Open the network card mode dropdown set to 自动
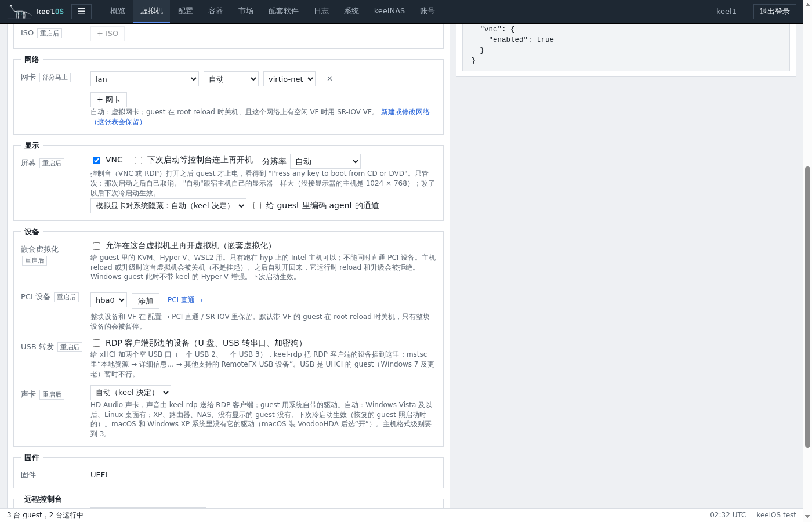The image size is (812, 522). pos(231,79)
